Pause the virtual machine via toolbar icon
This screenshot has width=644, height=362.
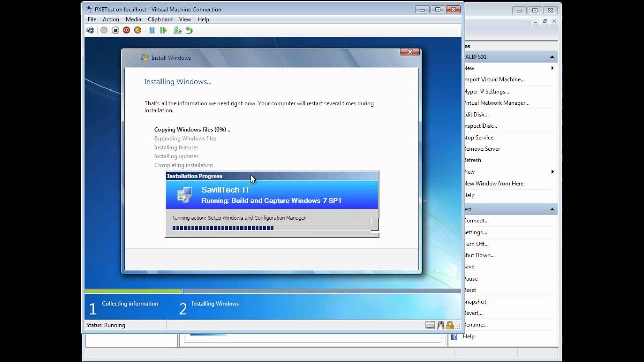point(152,30)
